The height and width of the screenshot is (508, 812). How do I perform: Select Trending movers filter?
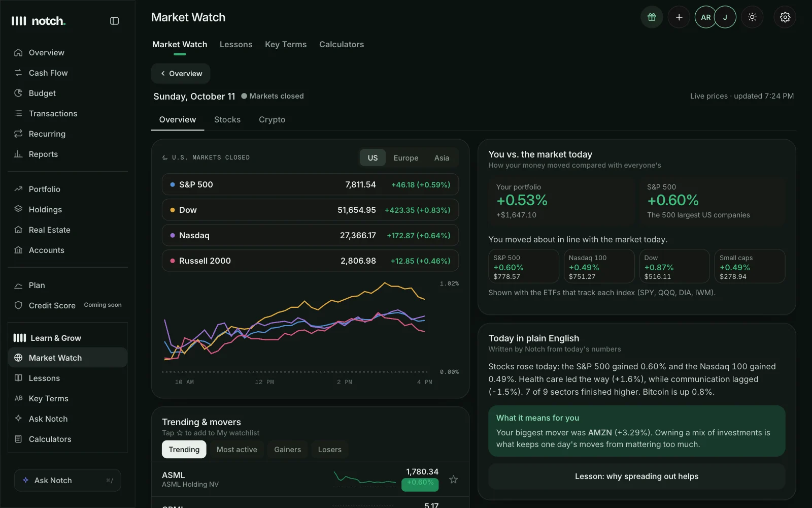(x=184, y=449)
